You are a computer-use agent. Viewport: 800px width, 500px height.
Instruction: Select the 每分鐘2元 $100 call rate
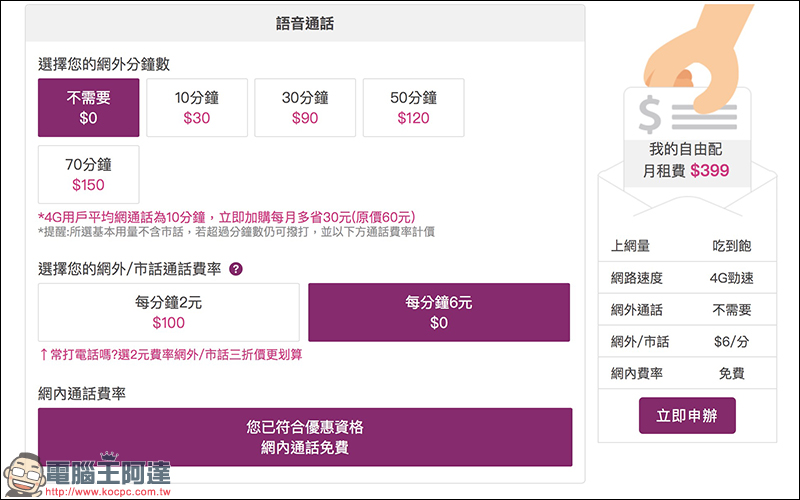(168, 312)
